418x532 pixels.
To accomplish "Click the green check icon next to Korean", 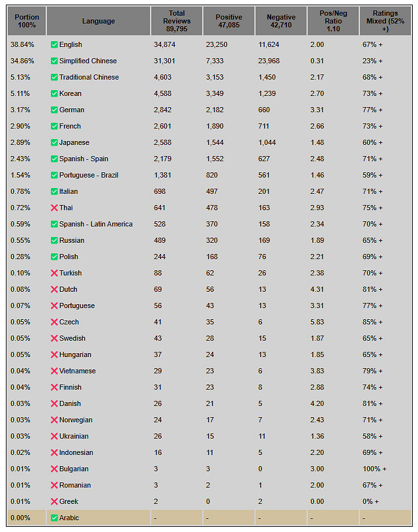I will click(x=54, y=93).
